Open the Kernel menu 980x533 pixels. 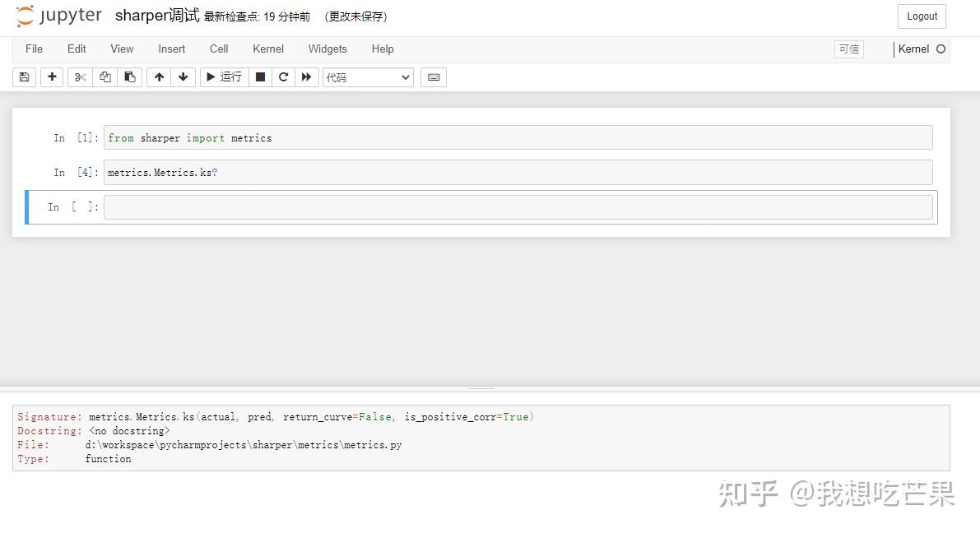pos(267,49)
